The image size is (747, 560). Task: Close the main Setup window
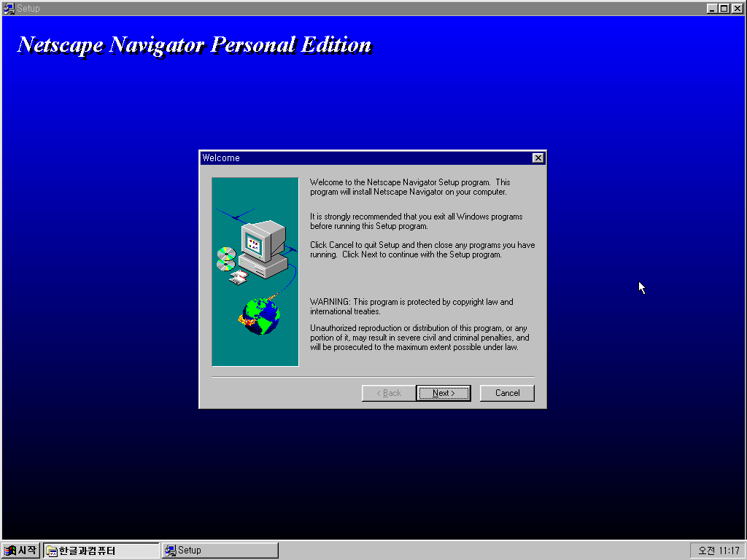(737, 9)
